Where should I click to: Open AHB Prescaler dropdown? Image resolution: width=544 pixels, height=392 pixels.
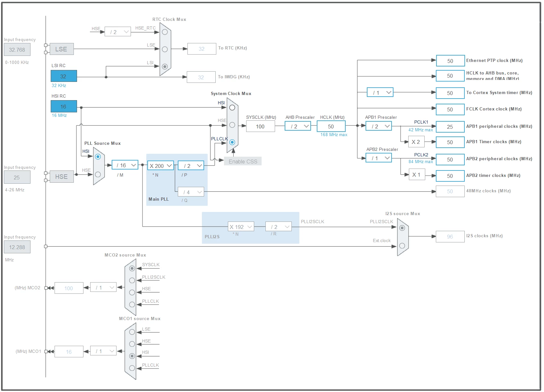[298, 126]
